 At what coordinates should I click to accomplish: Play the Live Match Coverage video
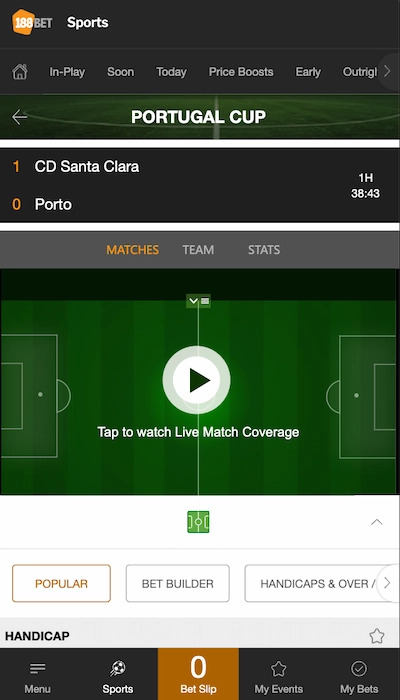196,380
